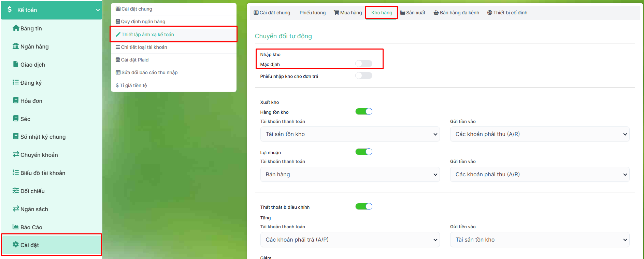Switch off the Lợi nhuận toggle
Image resolution: width=644 pixels, height=259 pixels.
[x=363, y=152]
